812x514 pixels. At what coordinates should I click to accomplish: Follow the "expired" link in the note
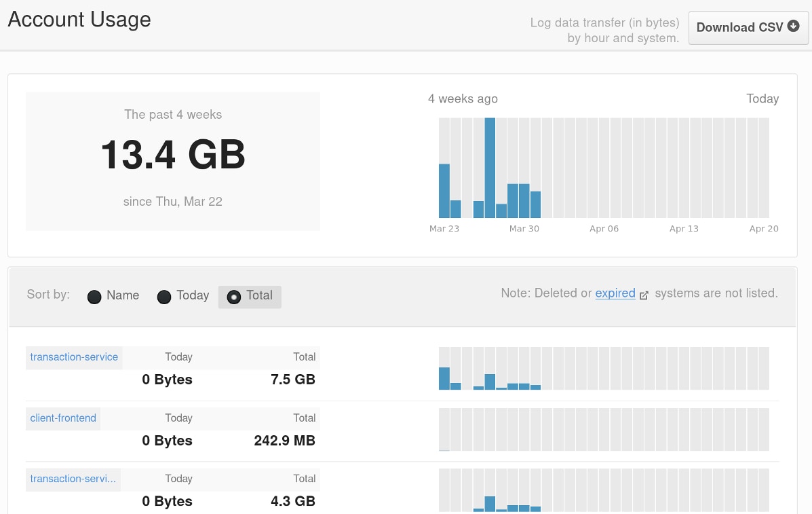tap(615, 293)
